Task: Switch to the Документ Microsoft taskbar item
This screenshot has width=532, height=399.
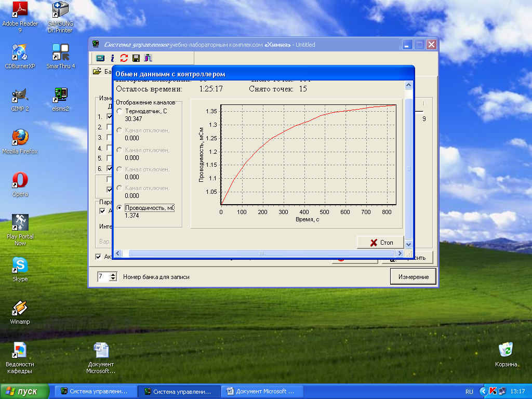Action: coord(262,391)
